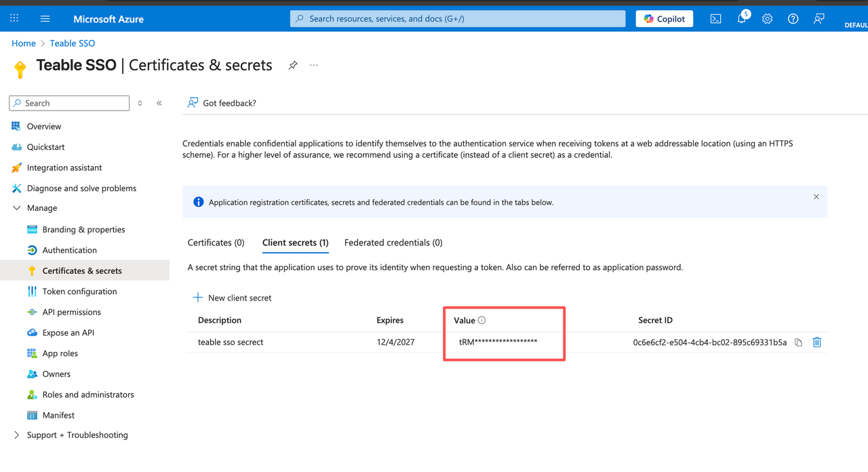Open the hamburger portal menu
Image resolution: width=868 pixels, height=472 pixels.
[45, 19]
